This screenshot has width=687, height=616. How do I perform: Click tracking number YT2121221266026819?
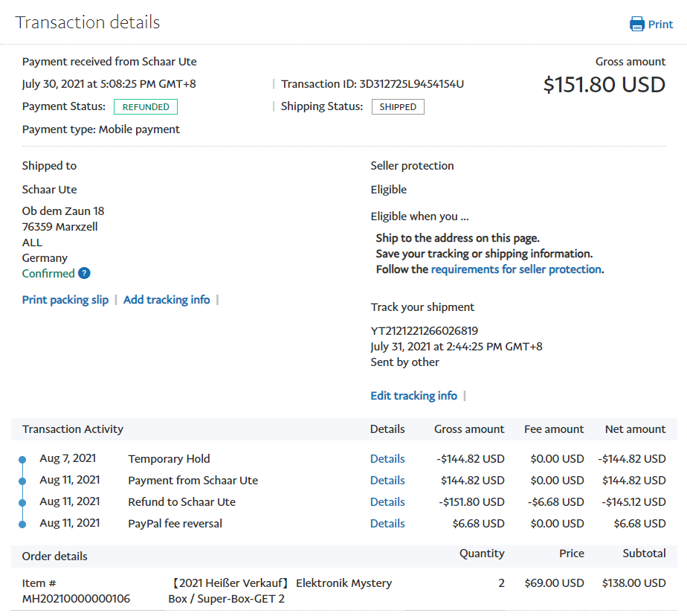(425, 331)
